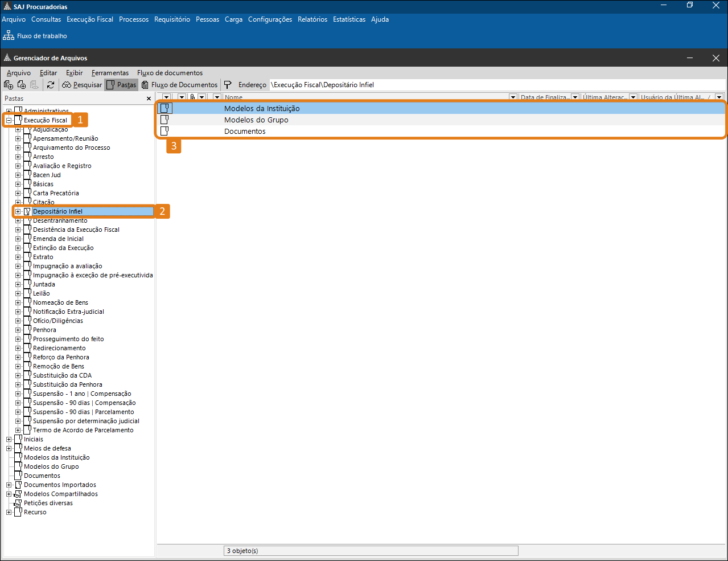Expand the Depositário Infiel folder

click(18, 211)
